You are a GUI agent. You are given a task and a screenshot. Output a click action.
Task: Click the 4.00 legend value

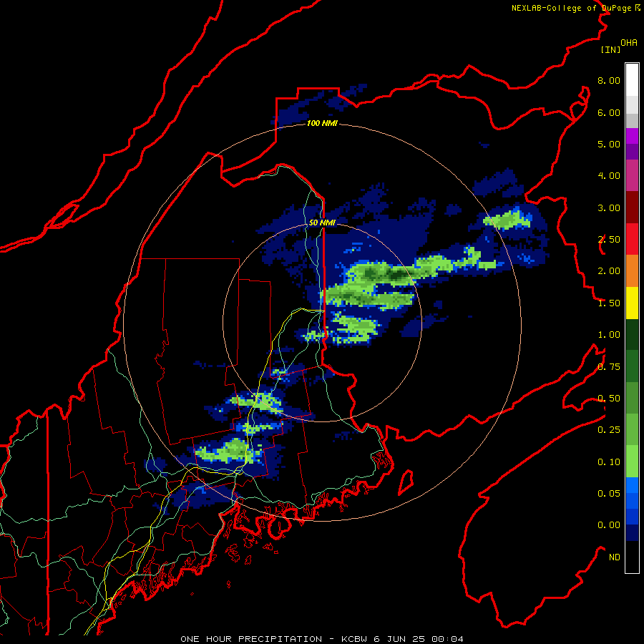coord(609,176)
